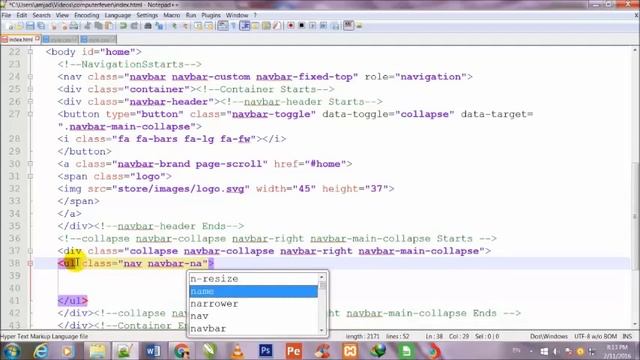Screen dimensions: 640x360
Task: Collapse span fold marker on line 31
Action: (x=30, y=176)
